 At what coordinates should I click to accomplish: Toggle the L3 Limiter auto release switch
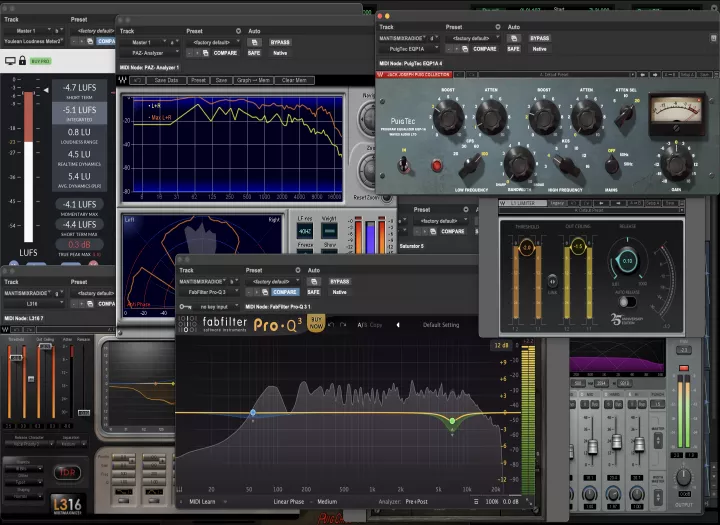click(x=627, y=302)
